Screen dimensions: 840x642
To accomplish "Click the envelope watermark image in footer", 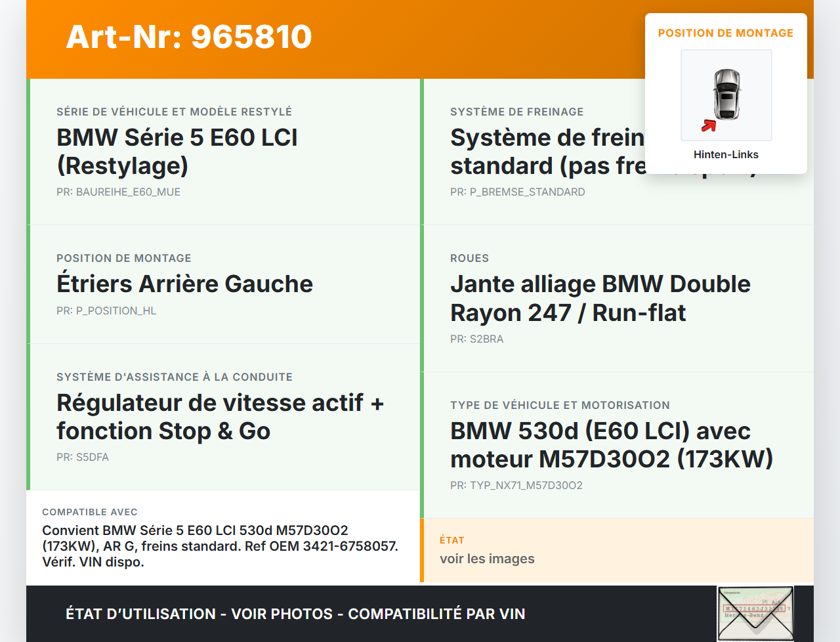I will 755,614.
